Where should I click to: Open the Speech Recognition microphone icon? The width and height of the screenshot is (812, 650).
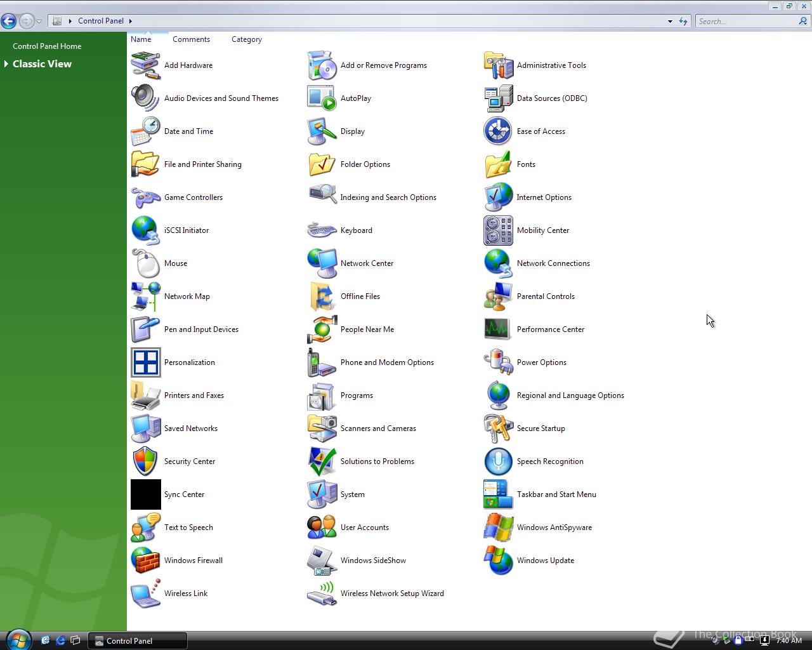498,461
